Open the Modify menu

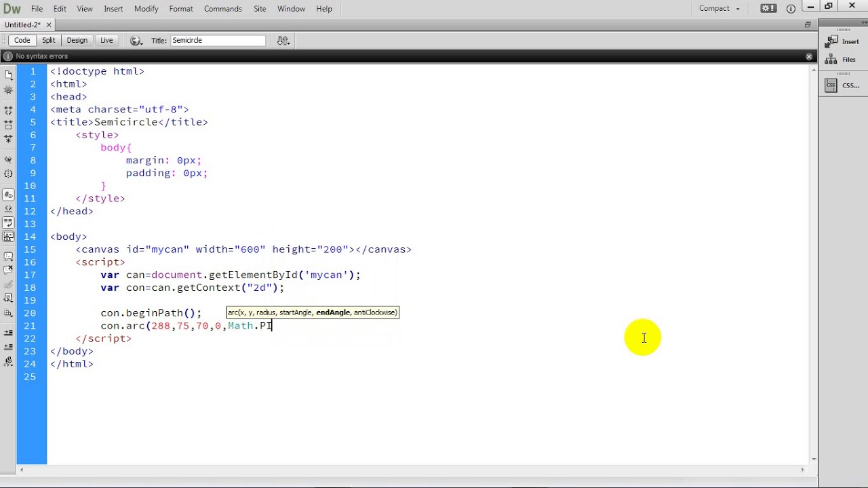(146, 9)
